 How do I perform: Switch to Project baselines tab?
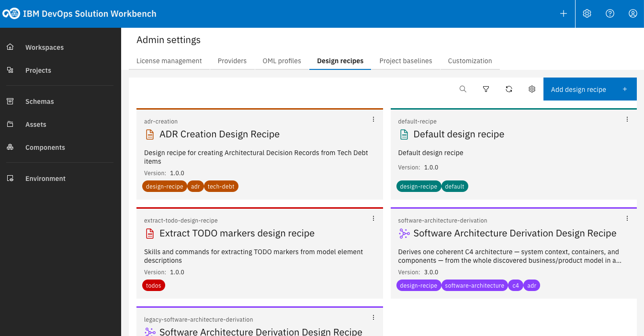(406, 61)
